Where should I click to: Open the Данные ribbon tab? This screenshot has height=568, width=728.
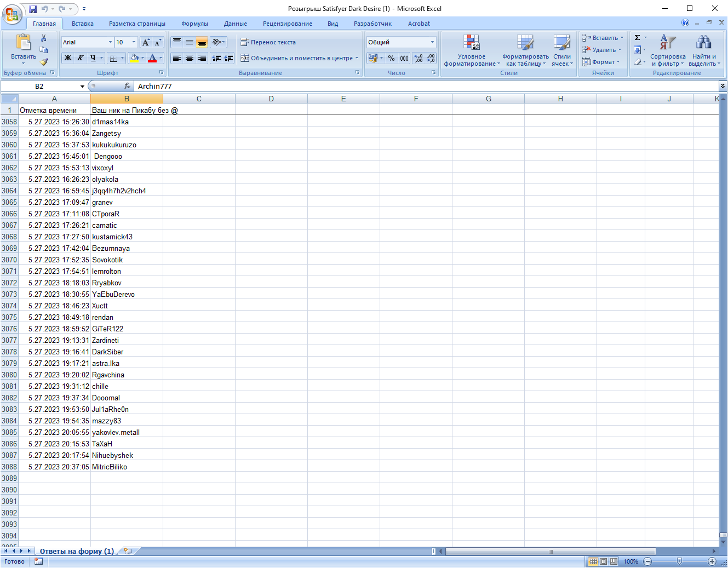click(235, 24)
